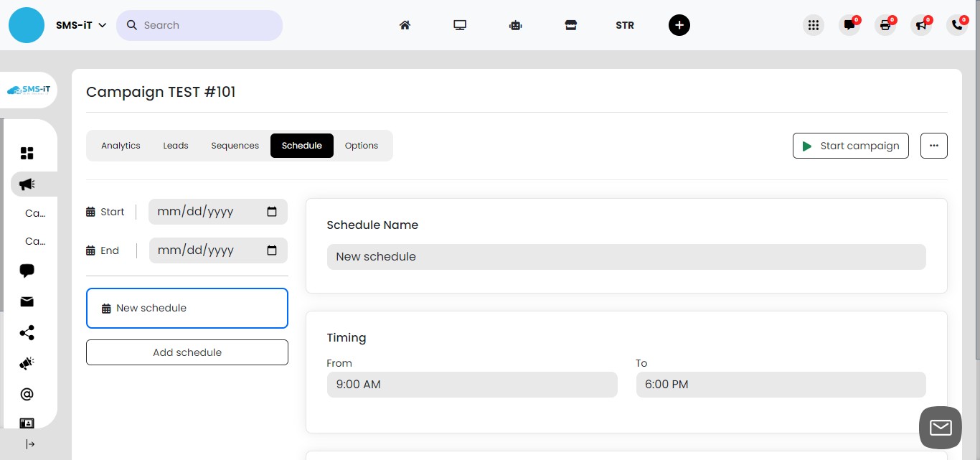Open the phone notifications icon on top right
980x460 pixels.
point(956,24)
